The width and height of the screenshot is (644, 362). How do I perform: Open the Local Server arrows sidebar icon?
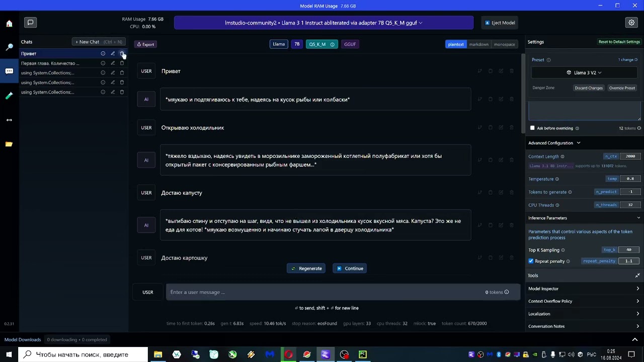9,120
